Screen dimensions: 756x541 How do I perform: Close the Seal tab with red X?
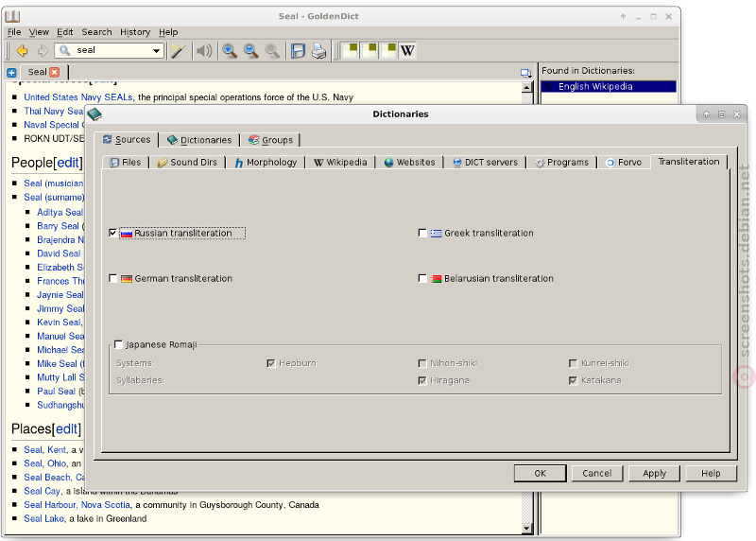click(55, 72)
